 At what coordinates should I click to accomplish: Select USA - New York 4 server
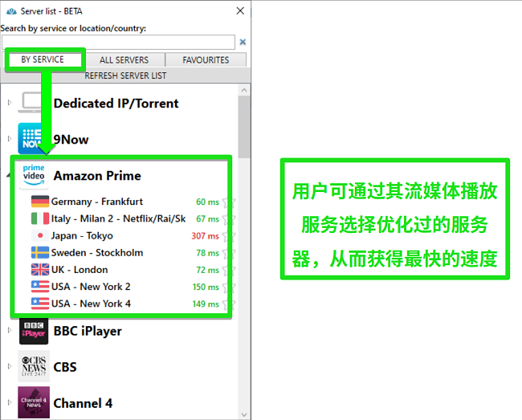pos(91,304)
